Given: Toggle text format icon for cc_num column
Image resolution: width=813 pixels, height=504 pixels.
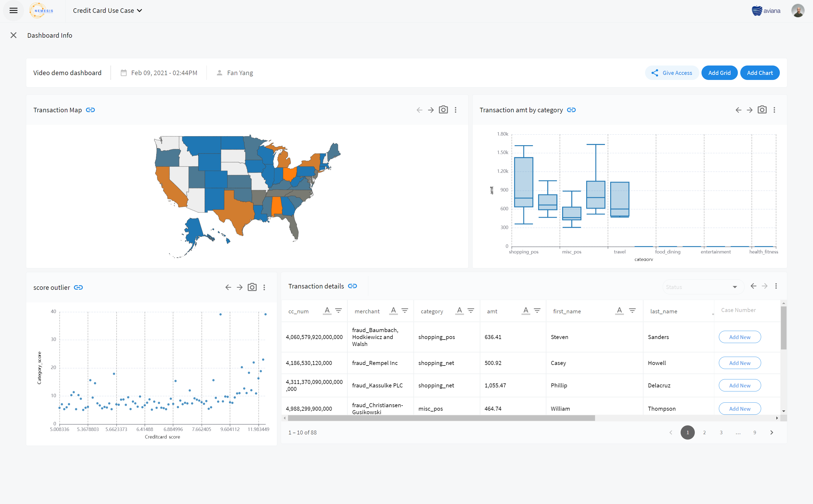Looking at the screenshot, I should [x=327, y=311].
